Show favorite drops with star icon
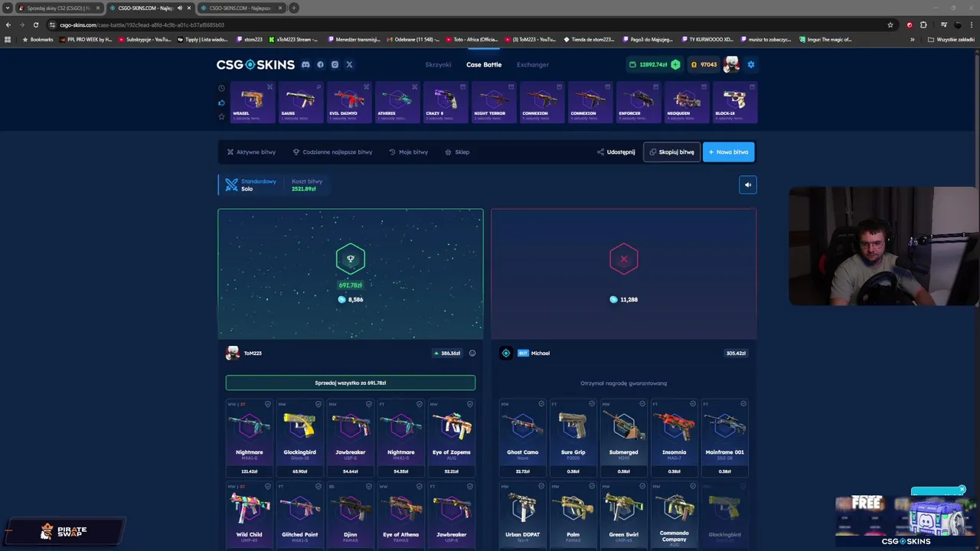The width and height of the screenshot is (980, 551). coord(222,116)
